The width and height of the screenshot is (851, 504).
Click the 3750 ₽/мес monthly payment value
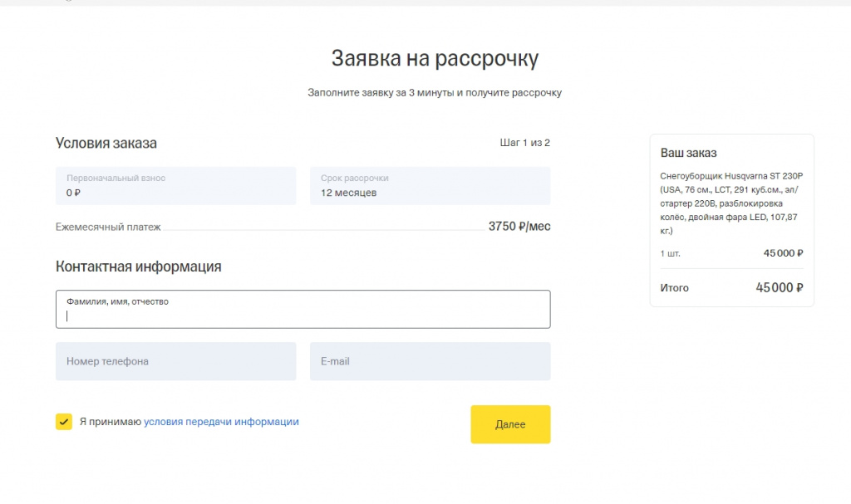pyautogui.click(x=519, y=225)
